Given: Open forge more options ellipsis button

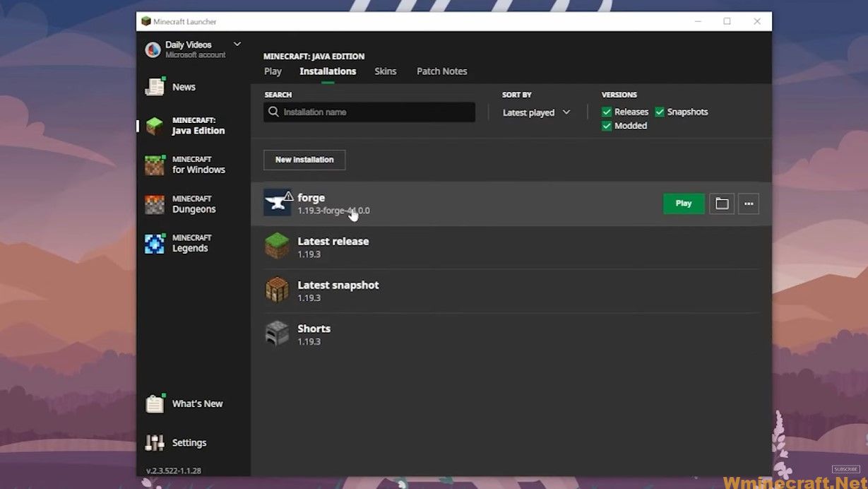Looking at the screenshot, I should [749, 204].
